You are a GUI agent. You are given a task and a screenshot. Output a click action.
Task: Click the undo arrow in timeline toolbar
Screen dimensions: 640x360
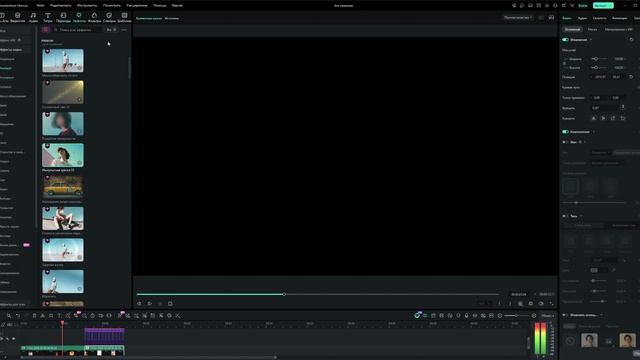(x=18, y=316)
